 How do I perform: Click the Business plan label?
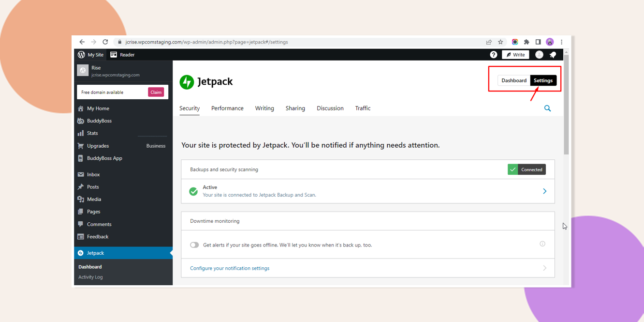pos(156,146)
